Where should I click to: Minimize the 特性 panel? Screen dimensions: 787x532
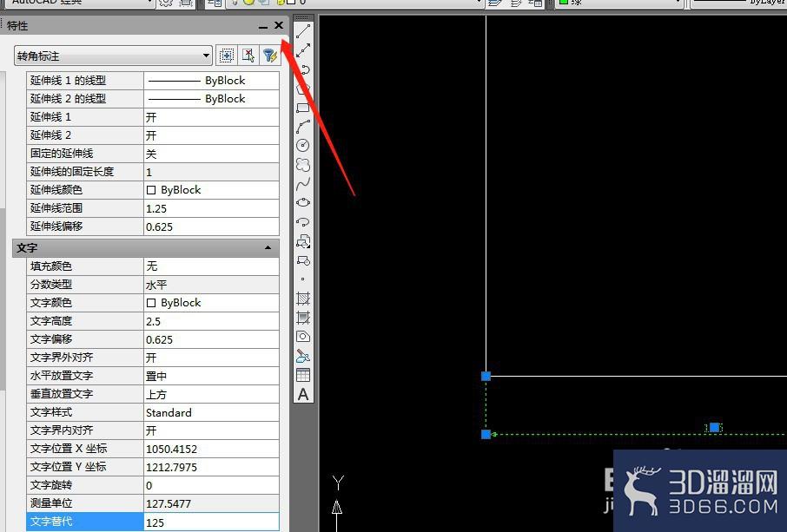point(263,26)
